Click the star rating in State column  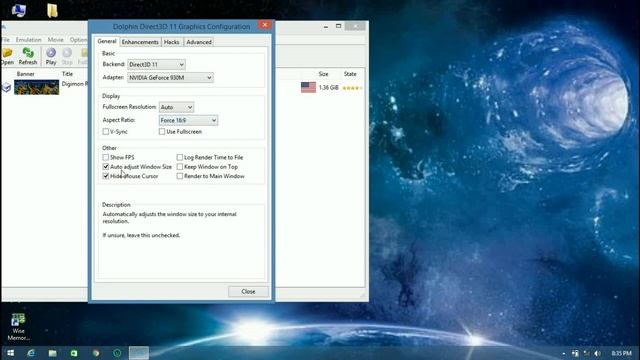pos(352,88)
